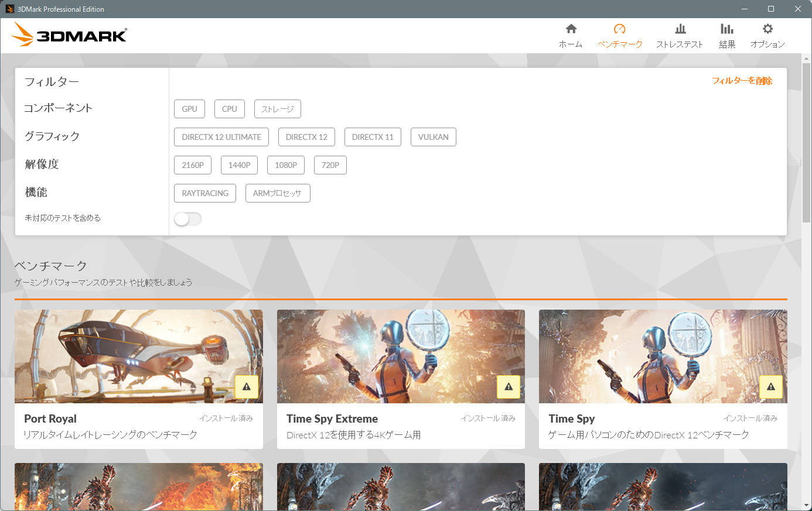
Task: Toggle the DIRECTX 11 graphics filter
Action: point(373,137)
